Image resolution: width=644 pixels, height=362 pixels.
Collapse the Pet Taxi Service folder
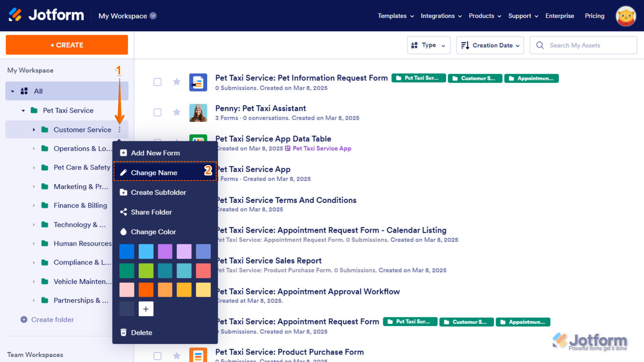pyautogui.click(x=23, y=111)
